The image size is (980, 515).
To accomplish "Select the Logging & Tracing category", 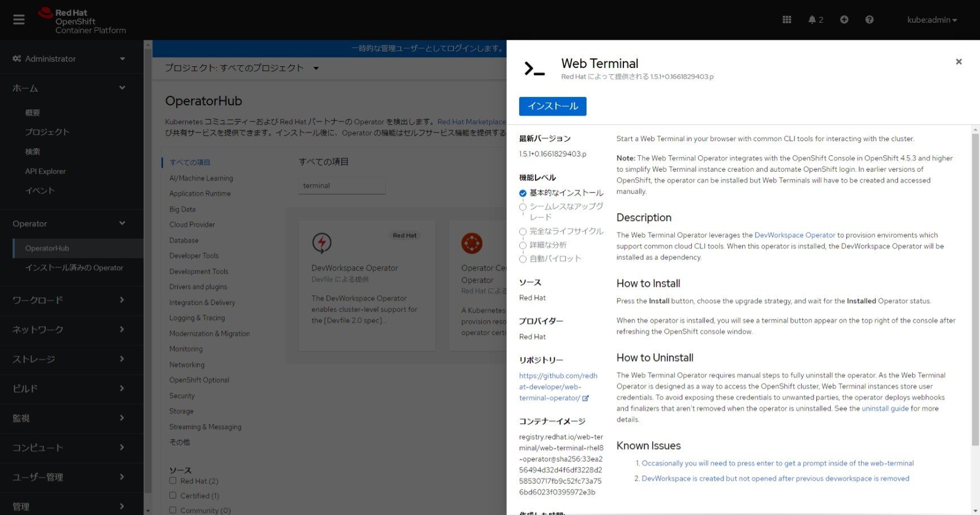I will (x=197, y=318).
